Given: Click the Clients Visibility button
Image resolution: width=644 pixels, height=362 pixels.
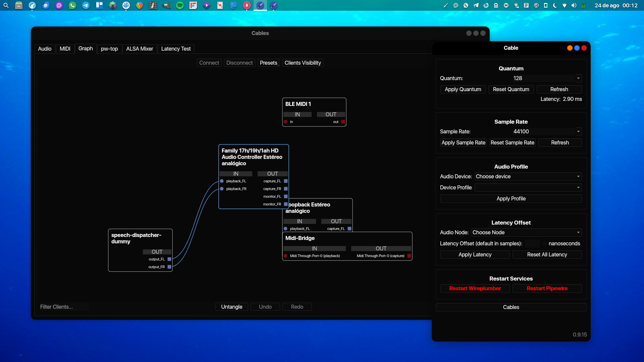Looking at the screenshot, I should click(303, 63).
